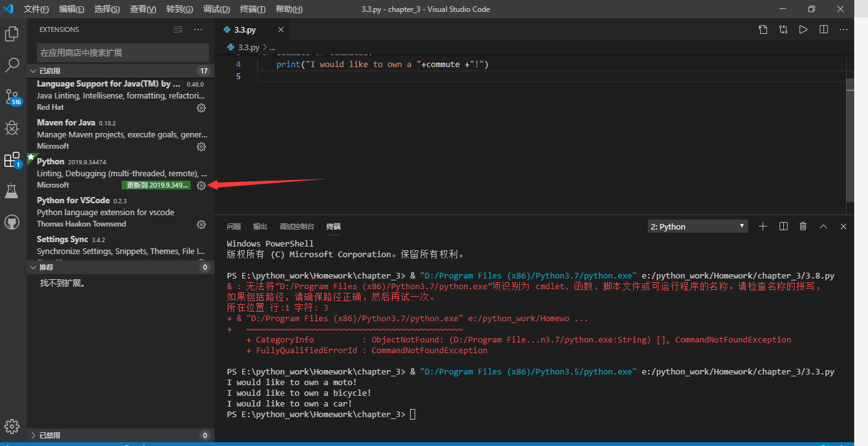Split the active terminal

point(783,226)
